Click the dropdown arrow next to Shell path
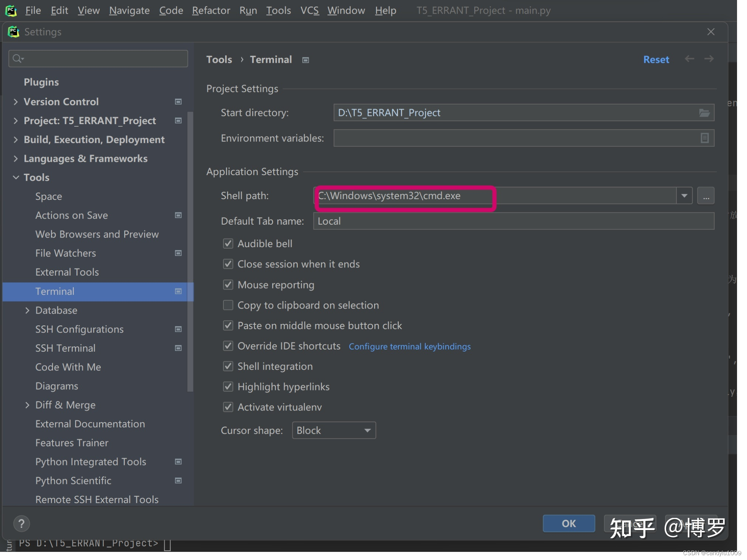This screenshot has width=747, height=560. [683, 195]
